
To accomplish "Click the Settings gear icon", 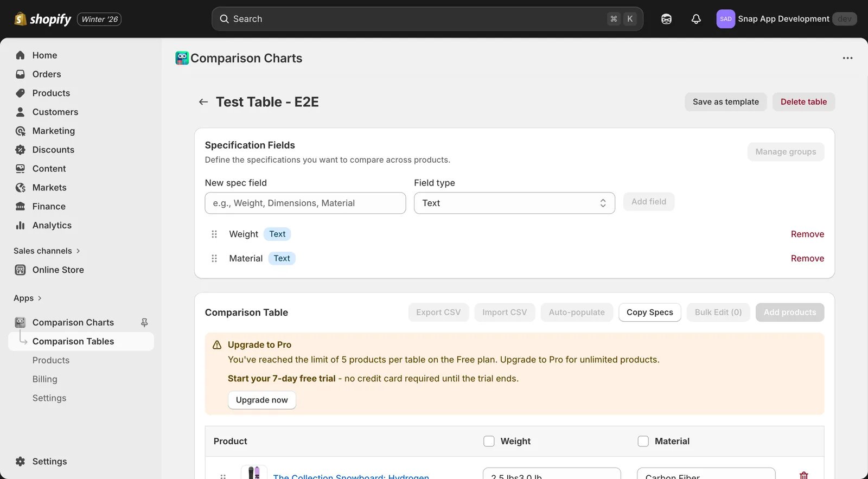I will point(20,462).
